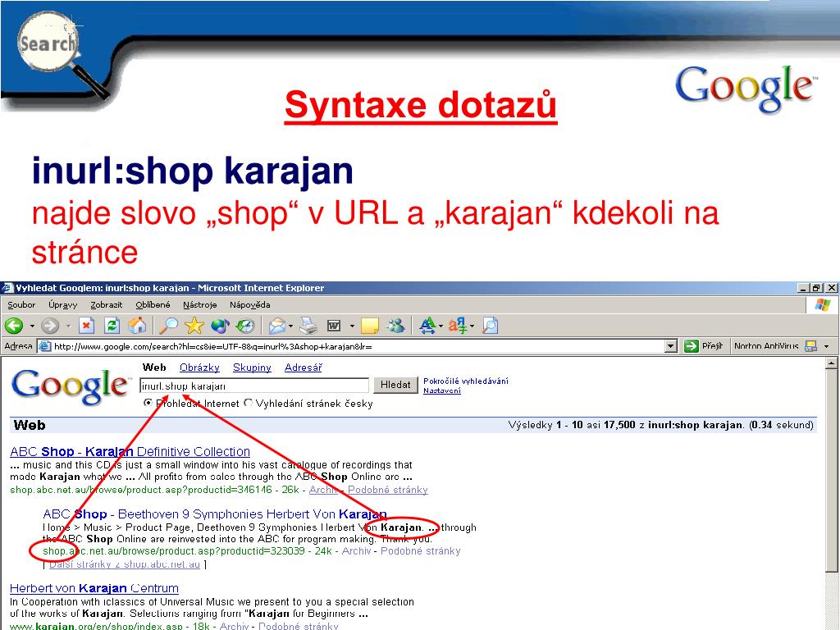Click the text size AA icon
Image resolution: width=840 pixels, height=630 pixels.
coord(427,326)
